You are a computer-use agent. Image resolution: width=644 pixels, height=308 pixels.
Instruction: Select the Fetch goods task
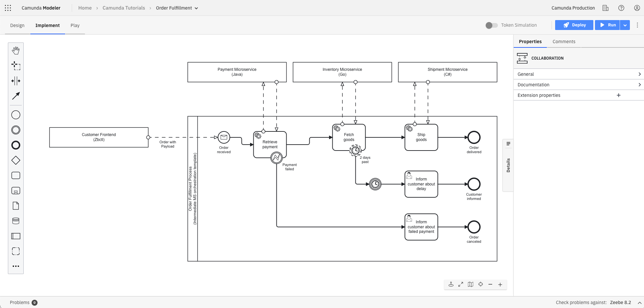click(349, 137)
